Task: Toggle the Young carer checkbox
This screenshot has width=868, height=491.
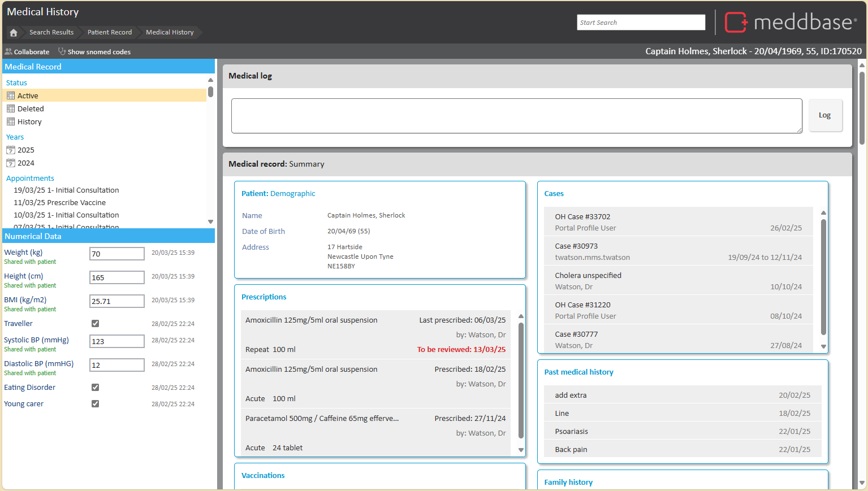Action: point(95,404)
